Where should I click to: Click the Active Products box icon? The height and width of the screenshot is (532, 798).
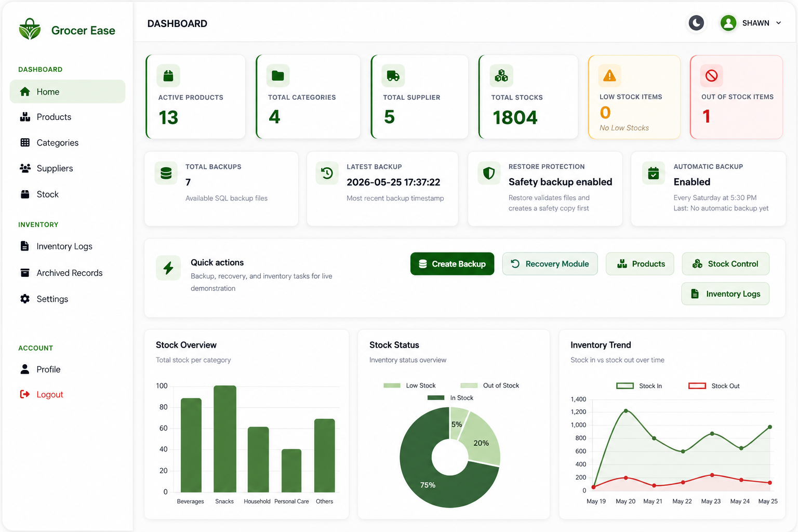[168, 76]
